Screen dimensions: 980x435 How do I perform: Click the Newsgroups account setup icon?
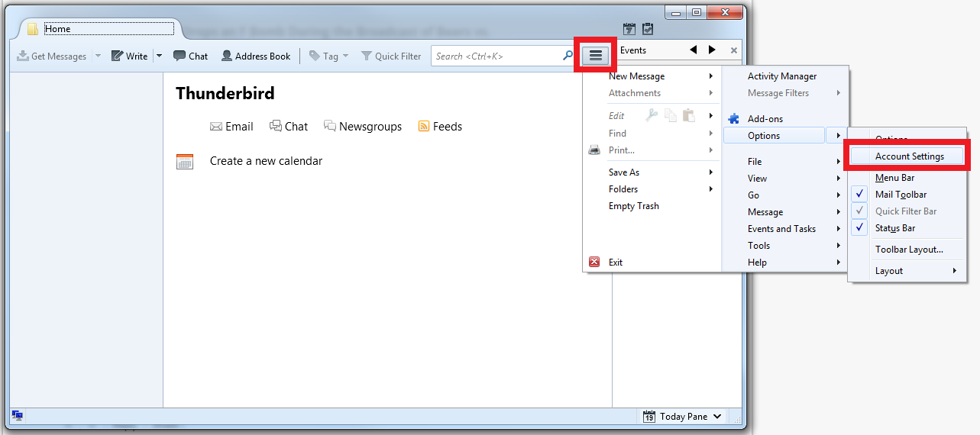click(x=330, y=127)
